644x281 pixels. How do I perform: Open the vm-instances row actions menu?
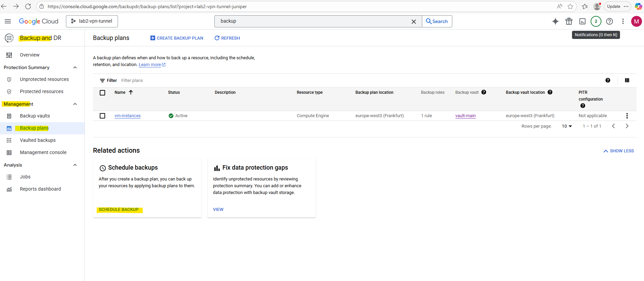pos(627,116)
